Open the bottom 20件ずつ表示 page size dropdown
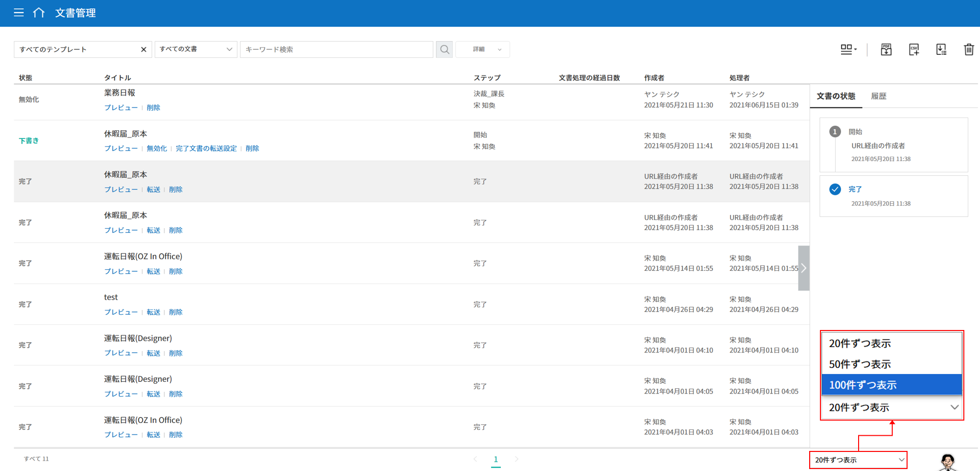The image size is (980, 471). 858,460
